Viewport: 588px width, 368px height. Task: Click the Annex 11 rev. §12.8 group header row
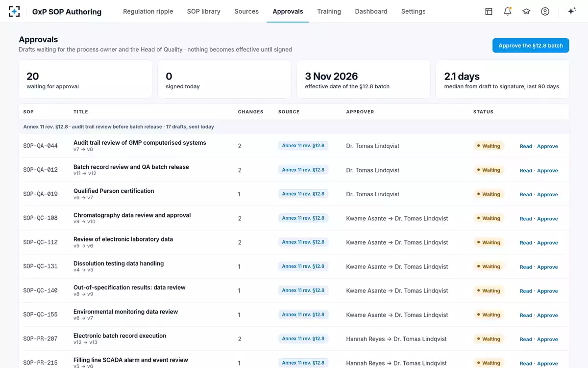click(294, 127)
